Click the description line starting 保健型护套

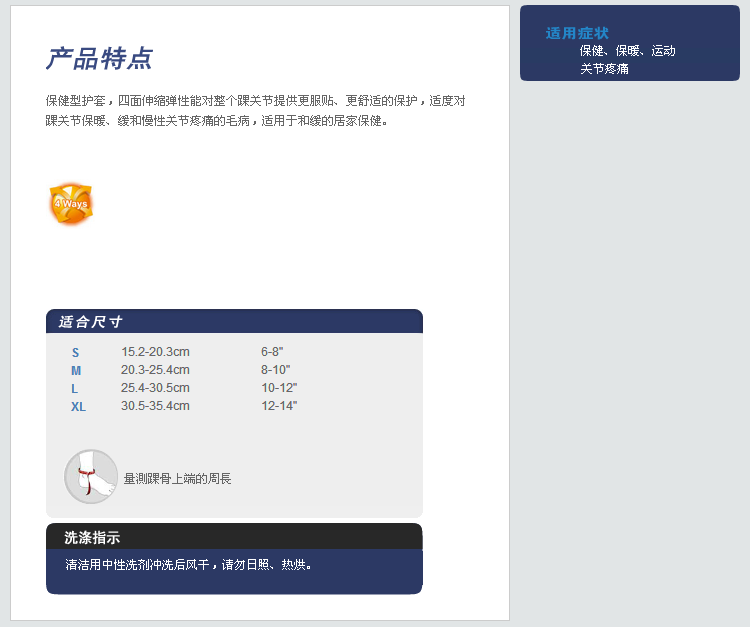(x=255, y=100)
